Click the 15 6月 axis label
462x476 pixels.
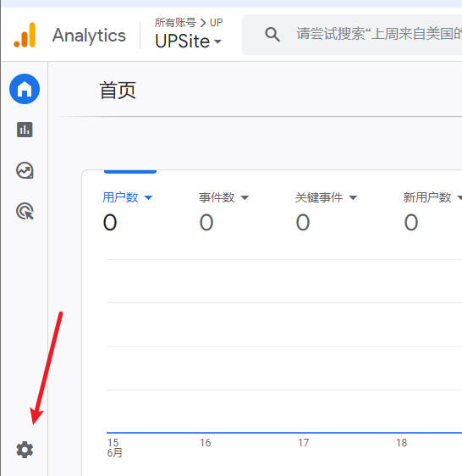[x=114, y=447]
